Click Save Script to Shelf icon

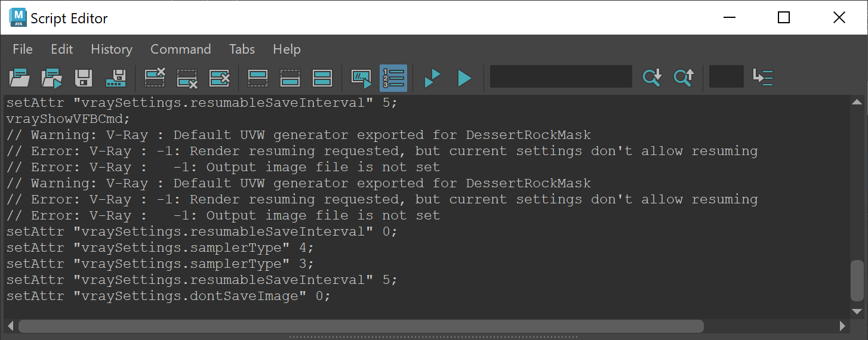[x=116, y=78]
